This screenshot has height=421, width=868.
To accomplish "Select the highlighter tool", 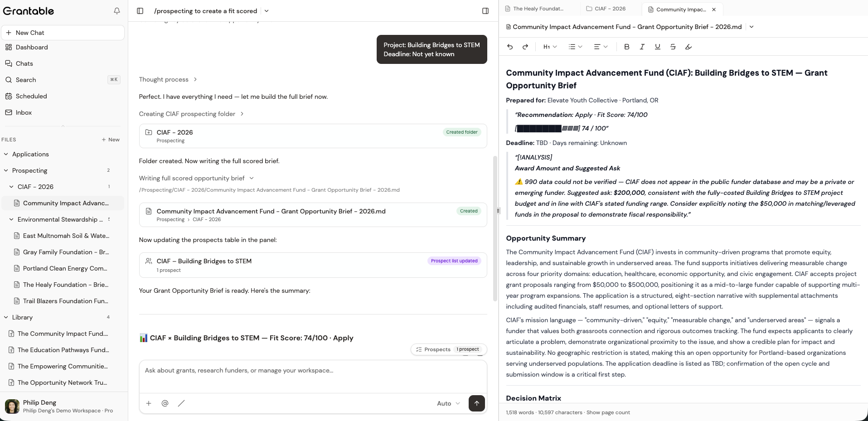I will point(689,47).
